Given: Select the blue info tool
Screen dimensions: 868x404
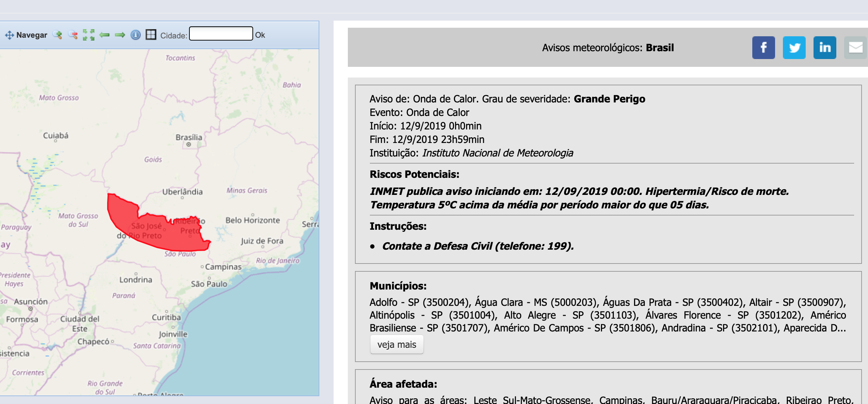Looking at the screenshot, I should pos(136,35).
